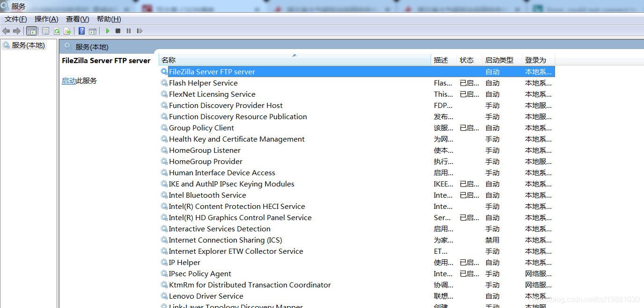Select the Flash Helper Service name
The height and width of the screenshot is (308, 644).
(x=203, y=83)
